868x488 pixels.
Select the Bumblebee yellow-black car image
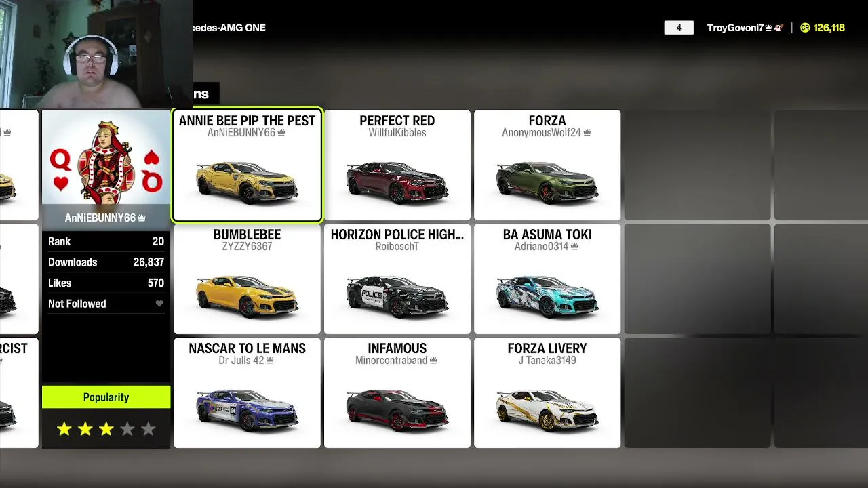247,296
